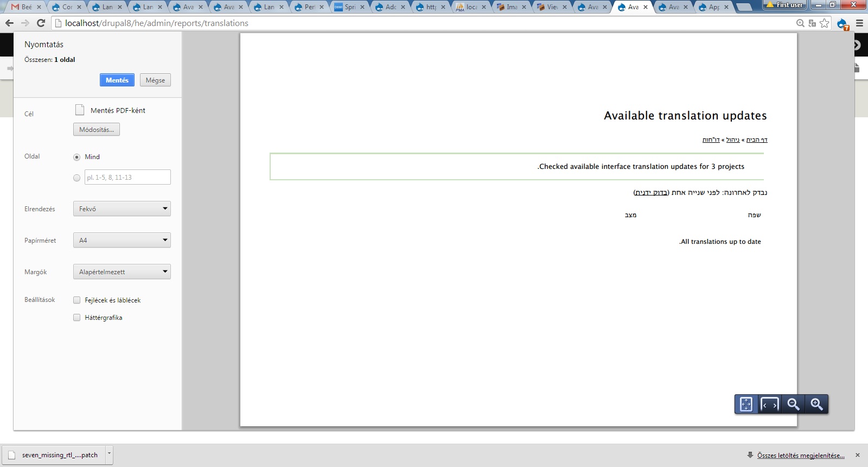Zoom in the print preview
The image size is (868, 467).
tap(816, 405)
